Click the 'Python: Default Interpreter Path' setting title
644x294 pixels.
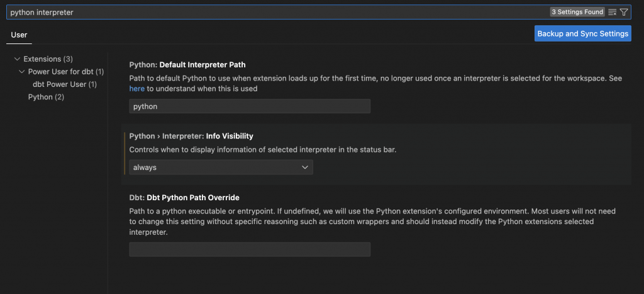[187, 64]
